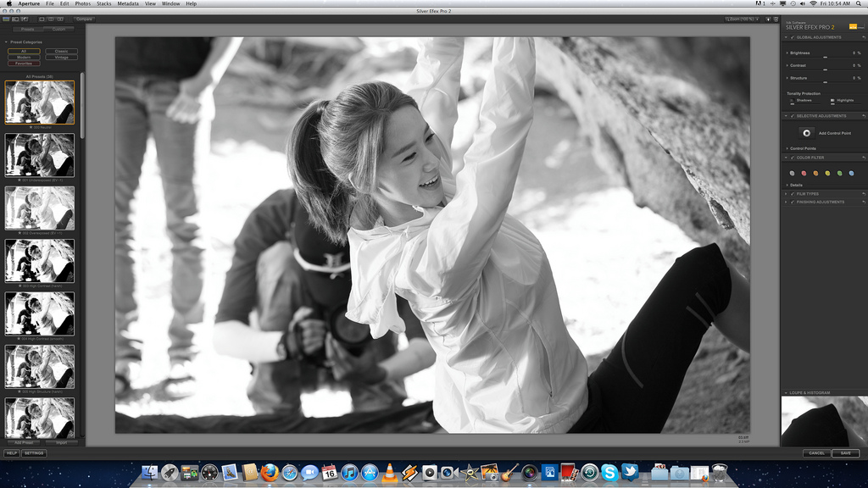The image size is (868, 488).
Task: Expand the Brightness disclosure triangle
Action: coord(786,53)
